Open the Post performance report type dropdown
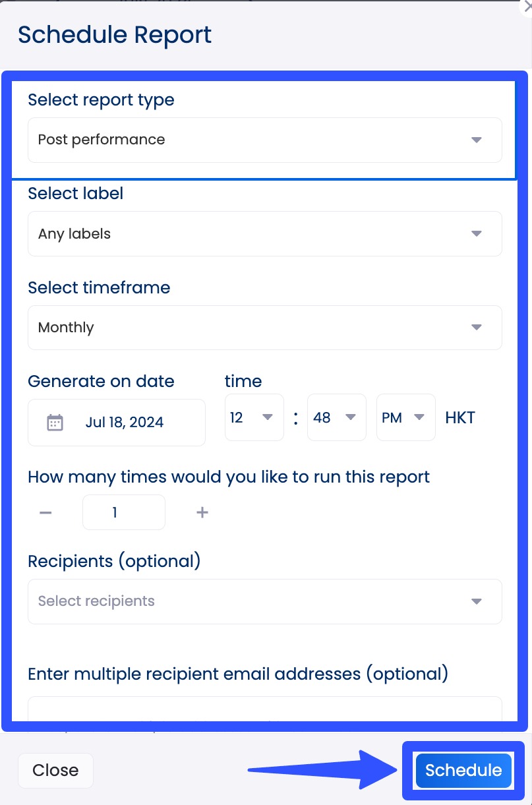Image resolution: width=532 pixels, height=805 pixels. [x=264, y=140]
